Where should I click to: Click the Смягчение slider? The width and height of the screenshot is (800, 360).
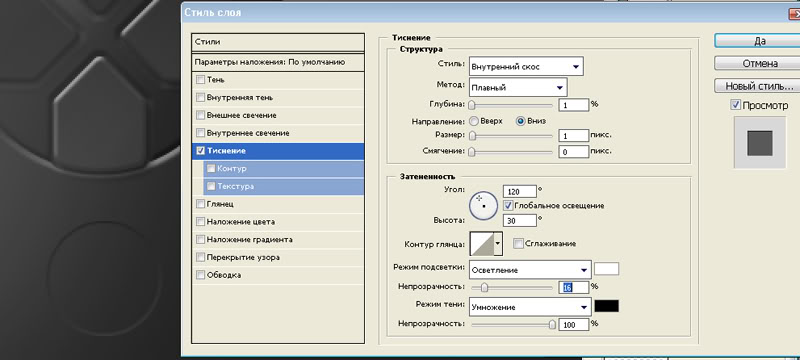click(x=511, y=151)
